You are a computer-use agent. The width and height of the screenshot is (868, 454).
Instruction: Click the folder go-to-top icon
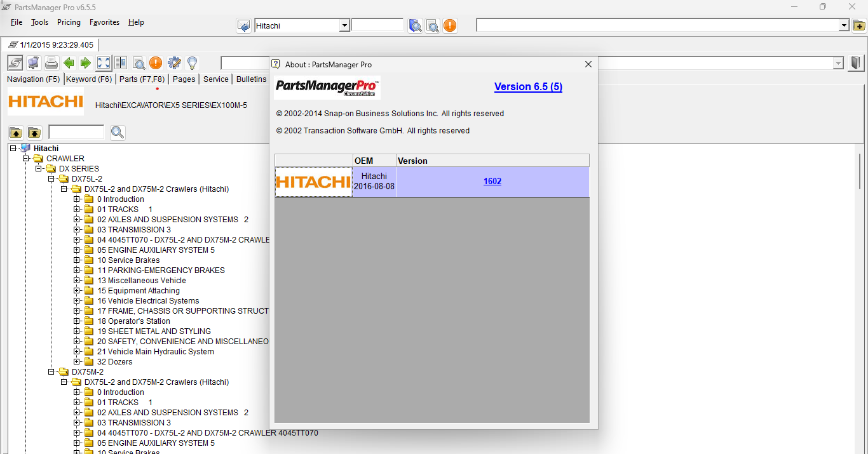34,133
